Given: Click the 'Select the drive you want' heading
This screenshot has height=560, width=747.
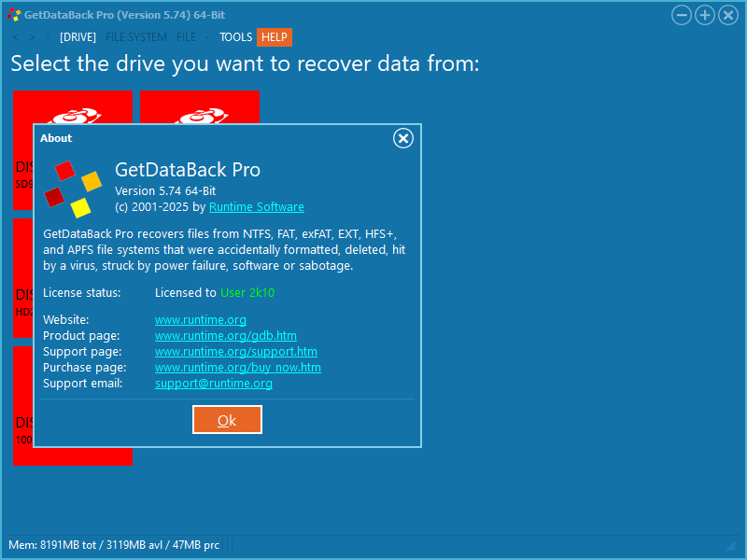Looking at the screenshot, I should pyautogui.click(x=245, y=63).
